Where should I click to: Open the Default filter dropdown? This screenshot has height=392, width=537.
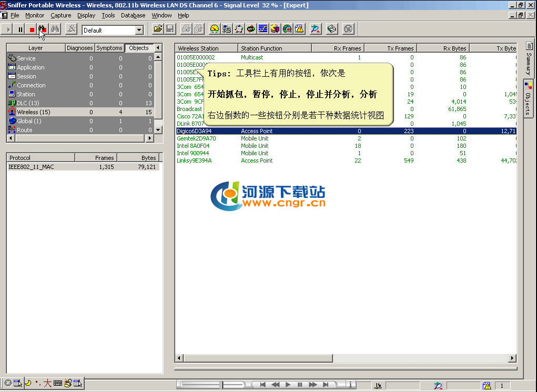pyautogui.click(x=139, y=31)
